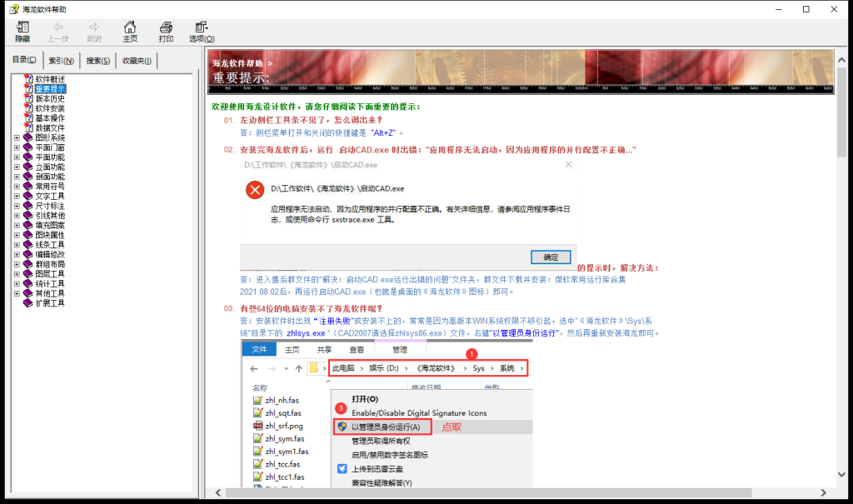This screenshot has height=504, width=853.
Task: Expand the 图形系统 tree node
Action: (x=17, y=137)
